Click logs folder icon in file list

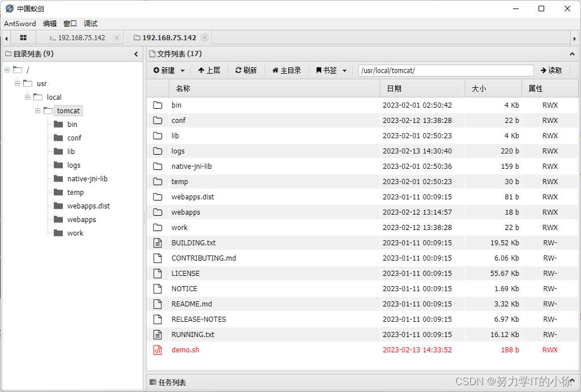157,151
